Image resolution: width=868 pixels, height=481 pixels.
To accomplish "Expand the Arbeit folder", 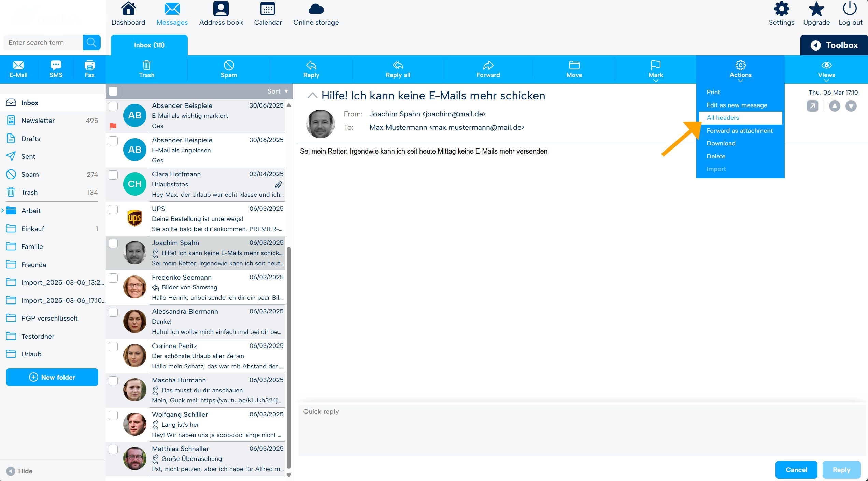I will pos(3,211).
